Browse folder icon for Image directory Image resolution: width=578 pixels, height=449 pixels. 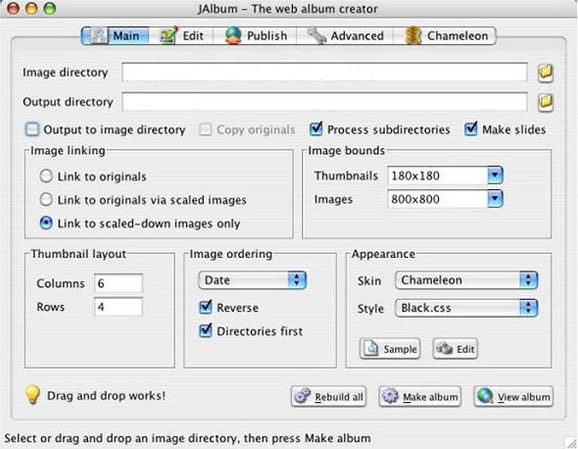(546, 73)
